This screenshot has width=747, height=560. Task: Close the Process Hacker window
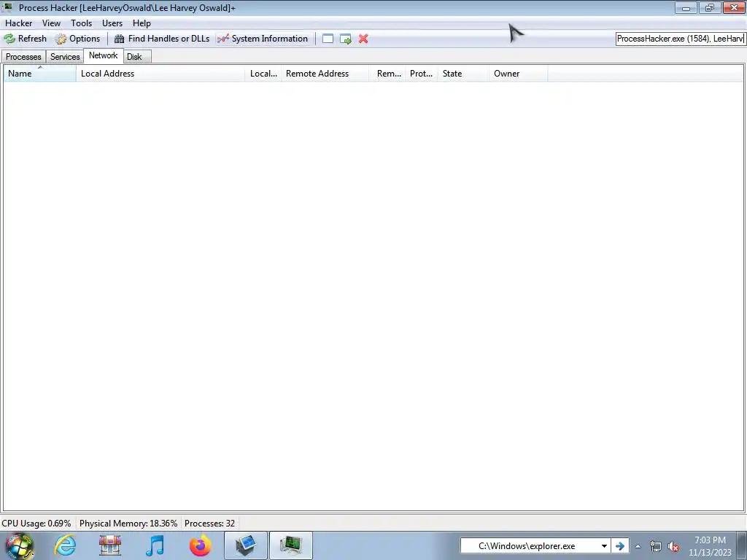coord(734,7)
